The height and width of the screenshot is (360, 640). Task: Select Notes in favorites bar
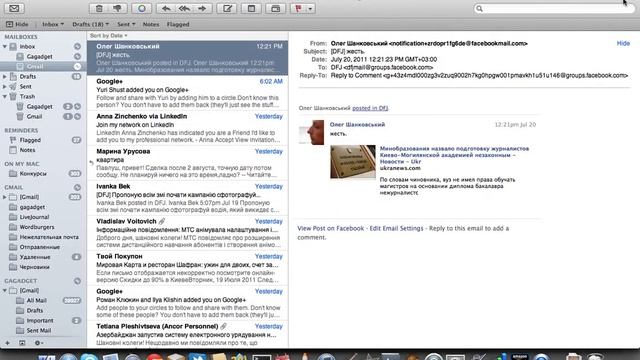tap(151, 24)
